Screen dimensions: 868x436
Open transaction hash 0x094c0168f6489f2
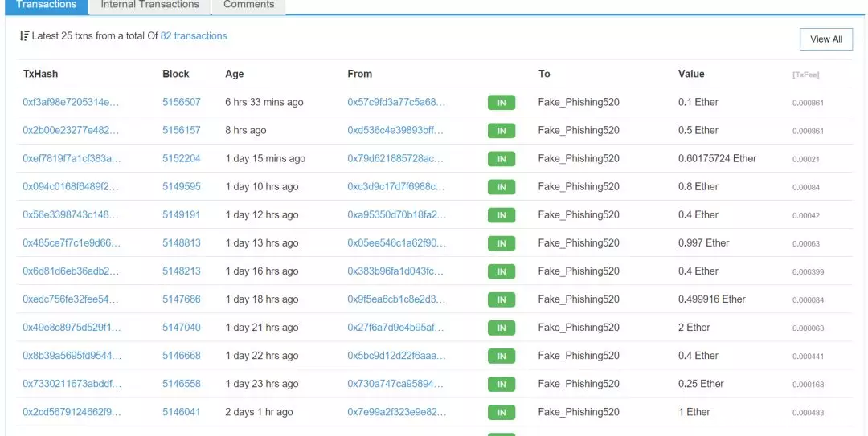(71, 187)
